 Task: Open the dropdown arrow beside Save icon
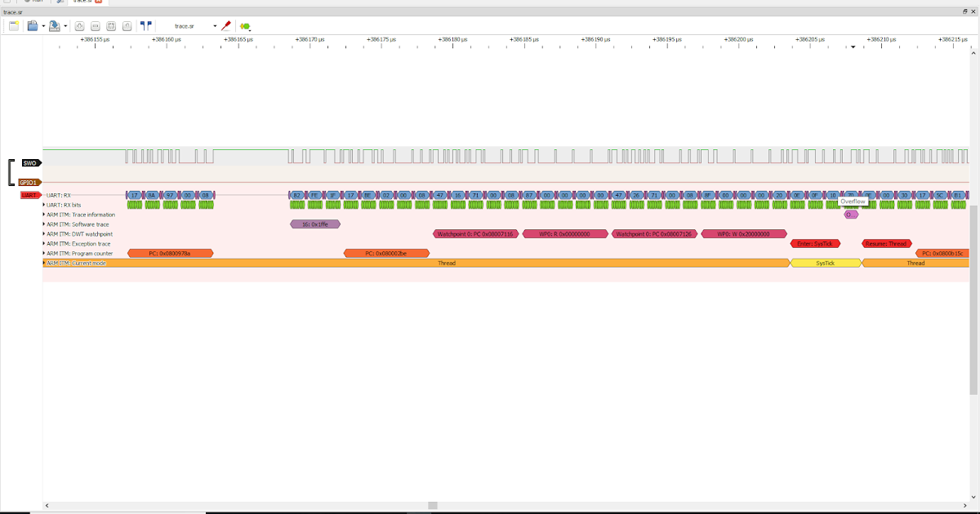tap(65, 26)
